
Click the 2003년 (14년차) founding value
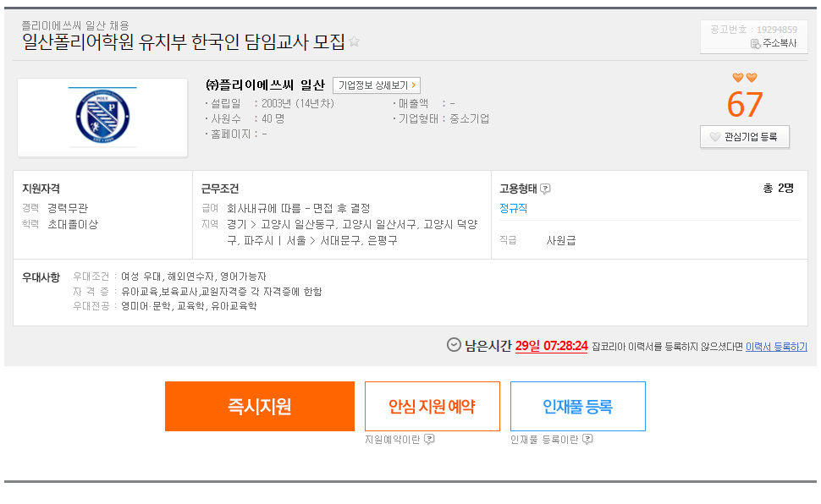297,103
